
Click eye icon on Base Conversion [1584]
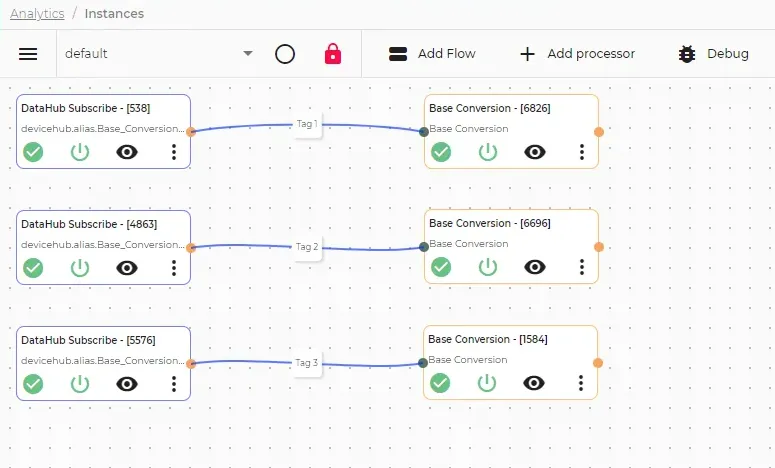tap(534, 383)
